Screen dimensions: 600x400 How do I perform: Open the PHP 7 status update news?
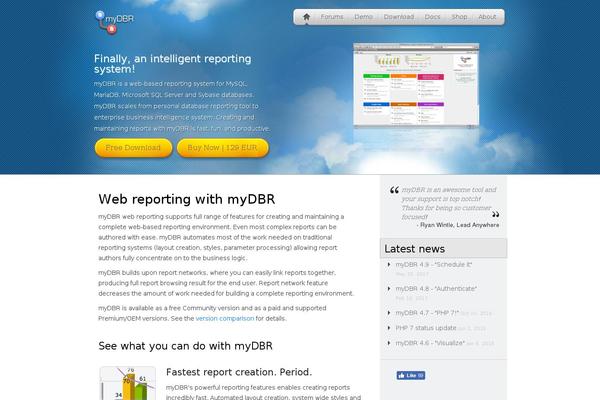(x=426, y=328)
